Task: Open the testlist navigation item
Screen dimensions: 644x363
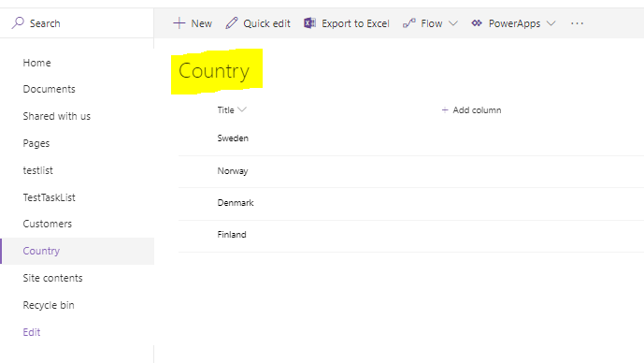Action: [x=37, y=170]
